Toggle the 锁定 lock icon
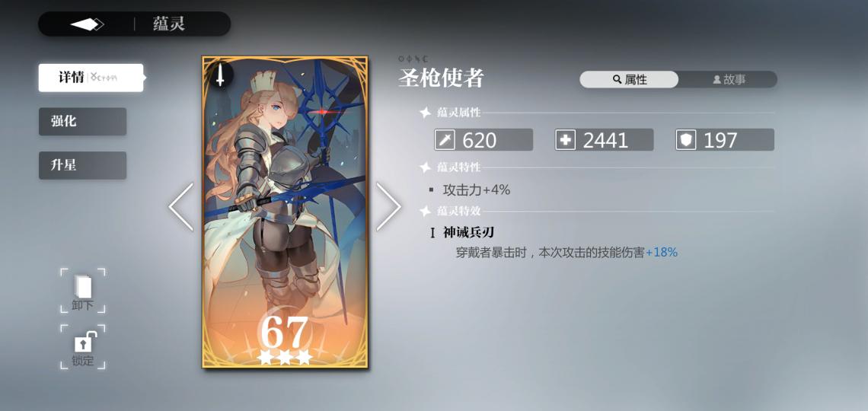Screen dimensions: 868x411 click(82, 347)
